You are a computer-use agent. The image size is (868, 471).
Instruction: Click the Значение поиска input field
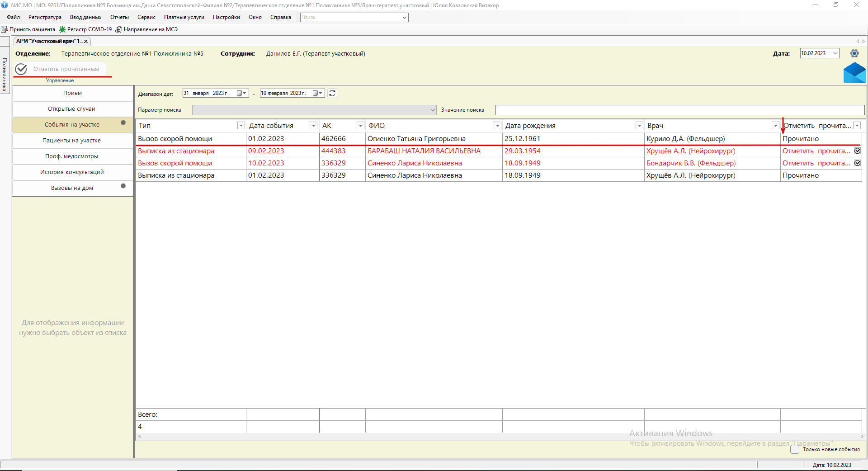tap(679, 110)
